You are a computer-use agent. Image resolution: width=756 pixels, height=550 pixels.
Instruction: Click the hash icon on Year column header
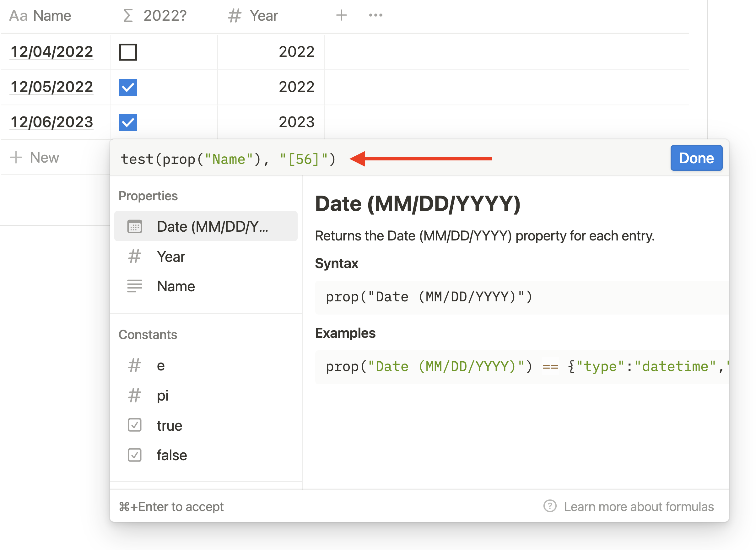(234, 16)
